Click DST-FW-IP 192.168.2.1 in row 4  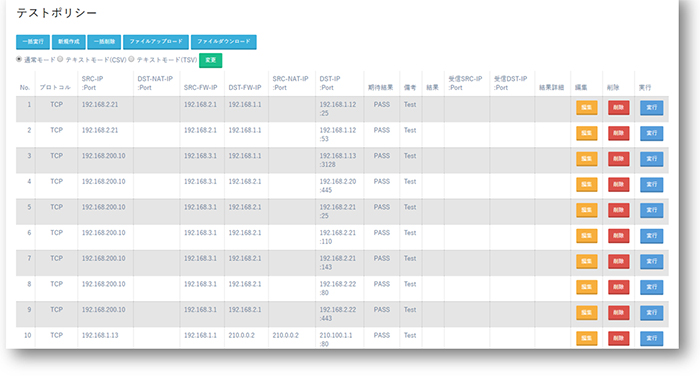(245, 182)
